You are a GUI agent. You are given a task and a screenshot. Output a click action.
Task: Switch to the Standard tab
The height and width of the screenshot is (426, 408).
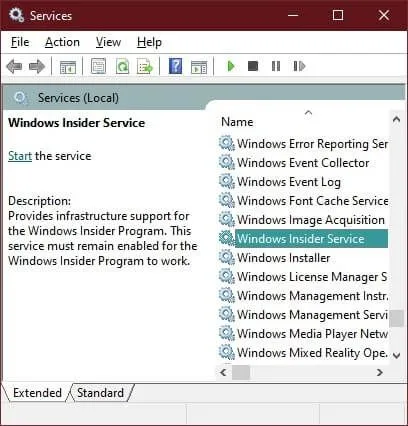[100, 393]
